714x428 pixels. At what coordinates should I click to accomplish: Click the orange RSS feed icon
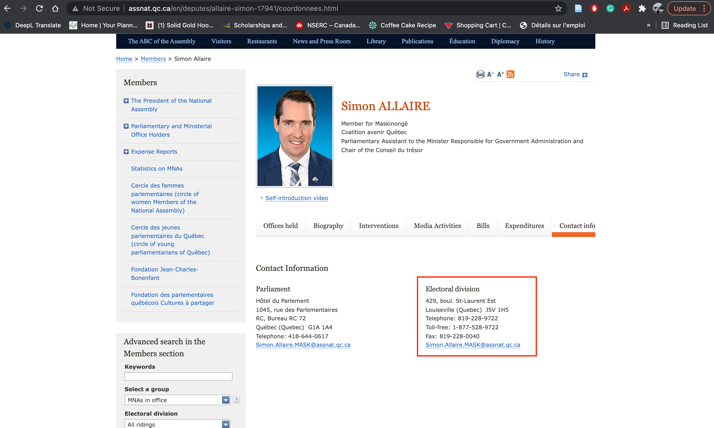(x=510, y=74)
